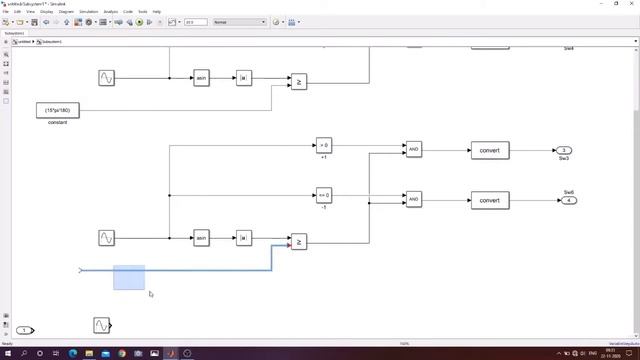This screenshot has width=640, height=360.
Task: Open File Explorer from taskbar
Action: pyautogui.click(x=89, y=353)
